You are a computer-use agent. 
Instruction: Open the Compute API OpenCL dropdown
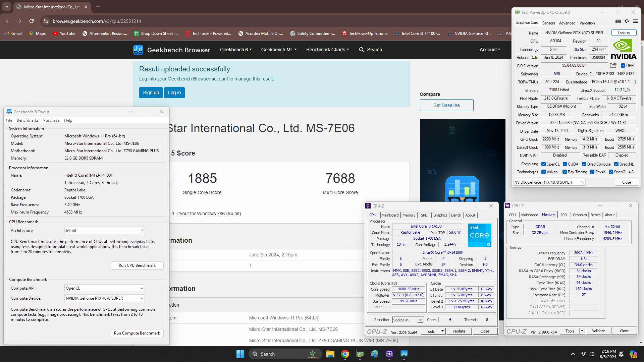105,288
